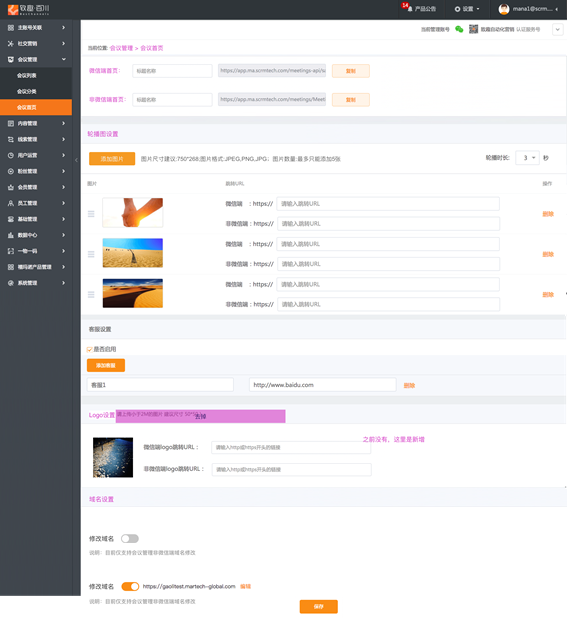The image size is (567, 618).
Task: Collapse the sidebar with the arrow handle
Action: [x=76, y=160]
